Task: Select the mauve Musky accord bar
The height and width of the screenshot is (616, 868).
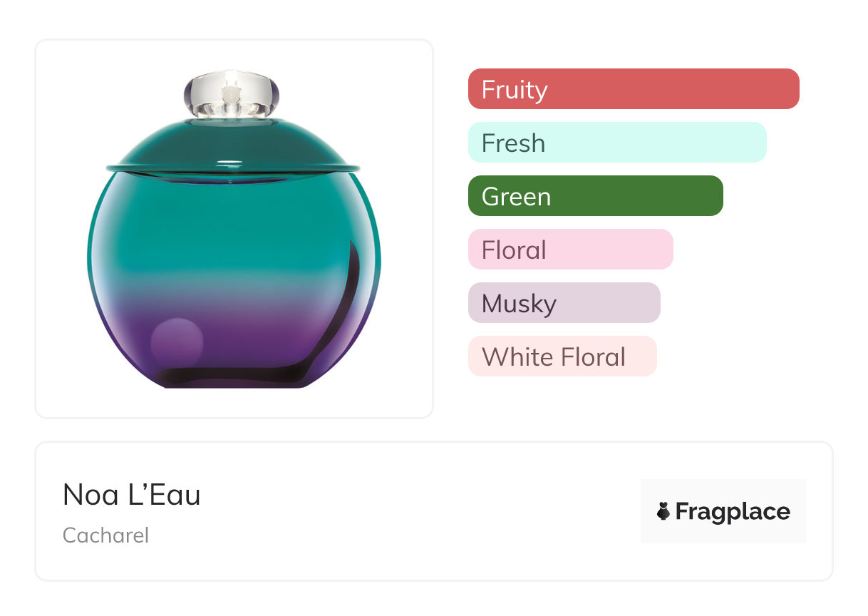Action: pyautogui.click(x=564, y=303)
